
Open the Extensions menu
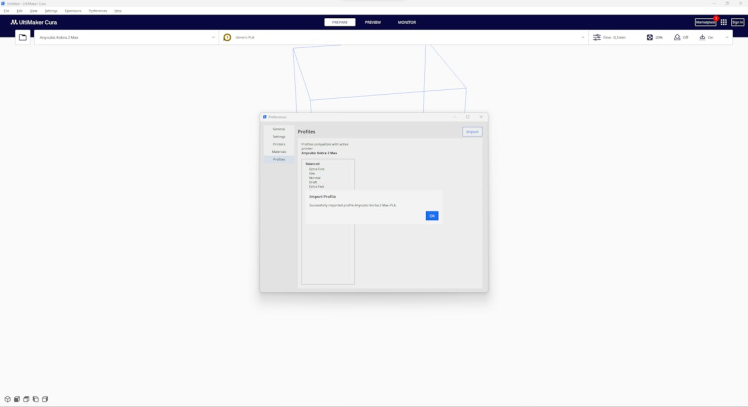pos(73,10)
